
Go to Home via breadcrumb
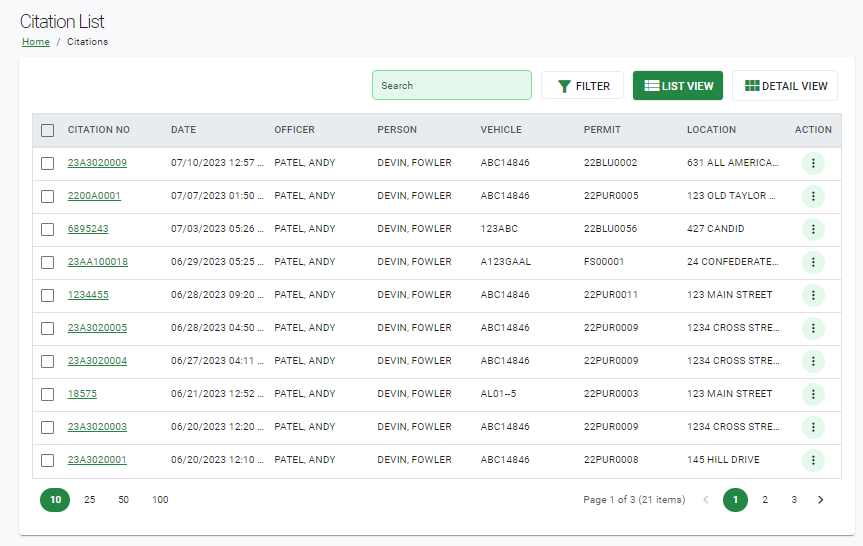(x=36, y=42)
